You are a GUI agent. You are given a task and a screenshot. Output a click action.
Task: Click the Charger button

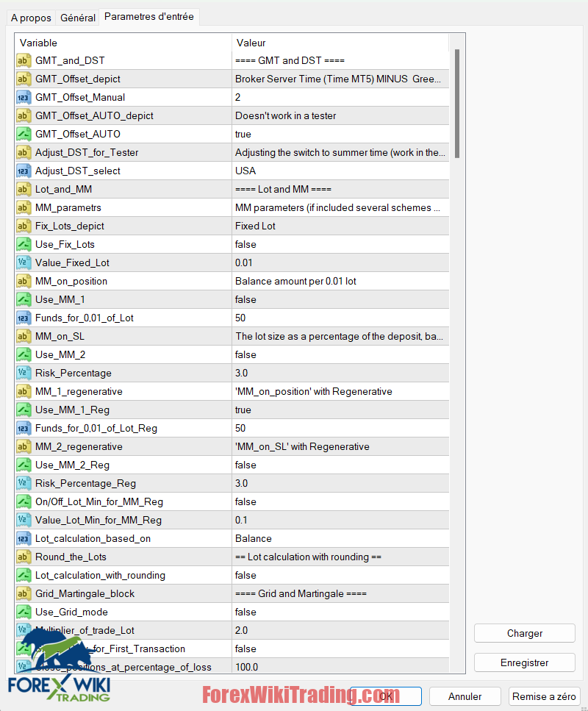point(525,633)
